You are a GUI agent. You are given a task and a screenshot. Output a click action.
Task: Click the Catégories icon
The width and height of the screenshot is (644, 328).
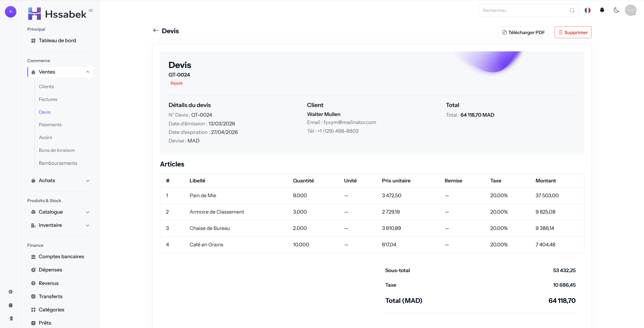tap(33, 310)
